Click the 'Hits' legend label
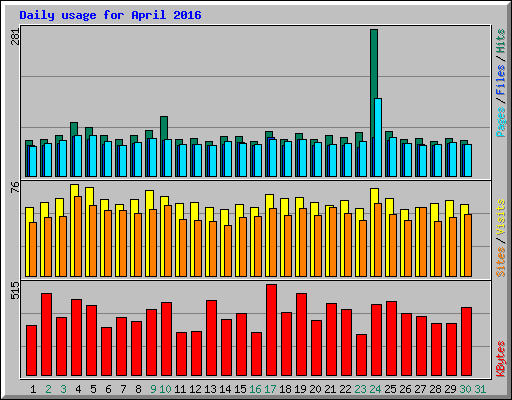This screenshot has width=512, height=400. [501, 41]
